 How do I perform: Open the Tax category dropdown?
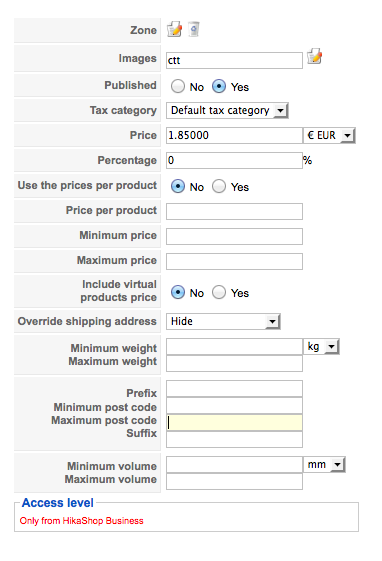(x=227, y=110)
